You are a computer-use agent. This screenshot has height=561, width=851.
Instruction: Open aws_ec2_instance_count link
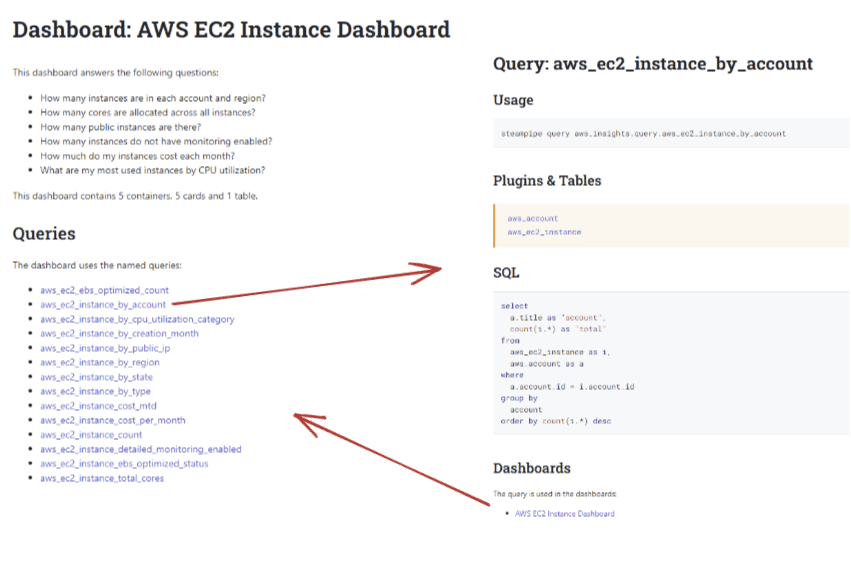(x=91, y=435)
